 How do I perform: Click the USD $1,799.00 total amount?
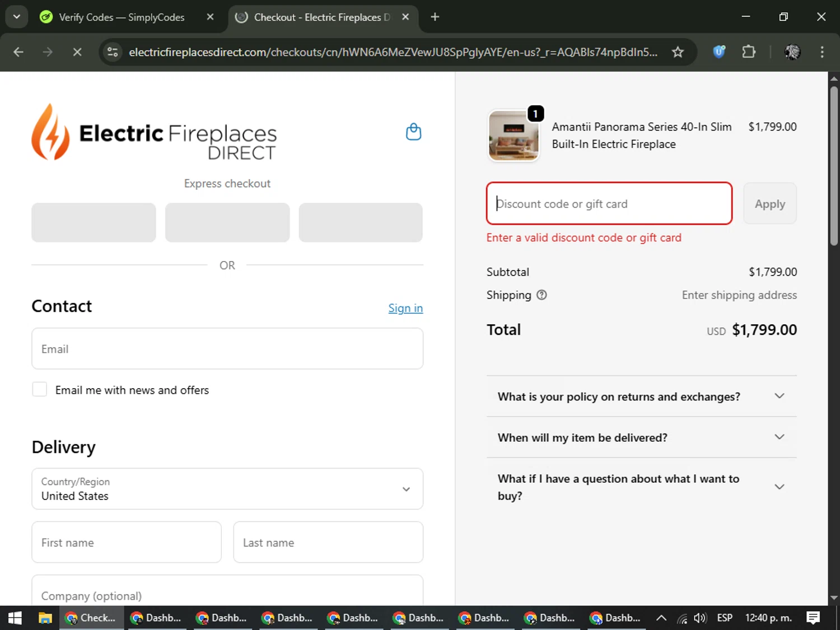pos(752,330)
